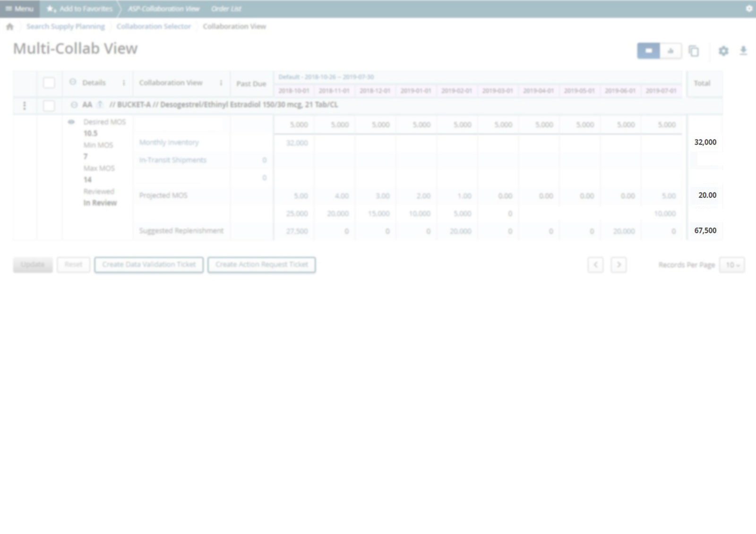756x534 pixels.
Task: Click Create Data Validation Ticket button
Action: (x=149, y=265)
